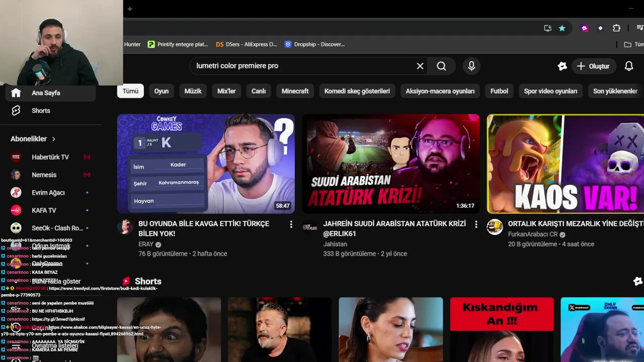Open FurkanArabacı CR channel avatar
This screenshot has height=362, width=644.
[x=495, y=227]
